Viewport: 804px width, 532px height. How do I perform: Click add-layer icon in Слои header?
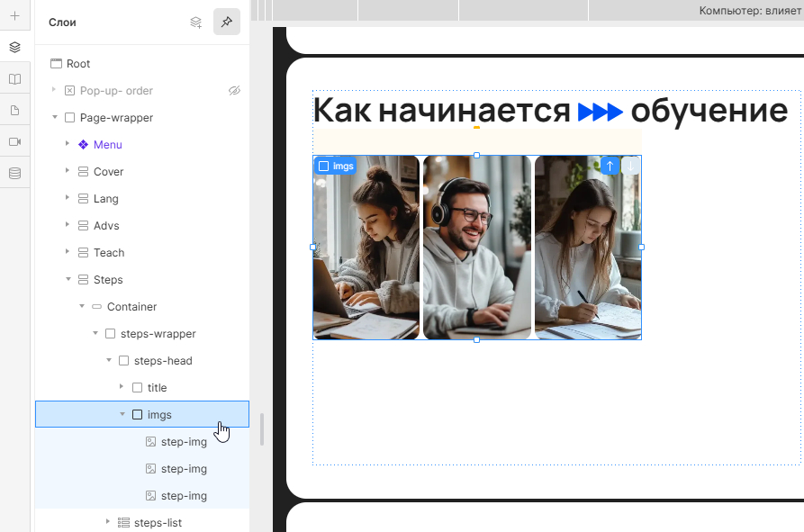195,23
